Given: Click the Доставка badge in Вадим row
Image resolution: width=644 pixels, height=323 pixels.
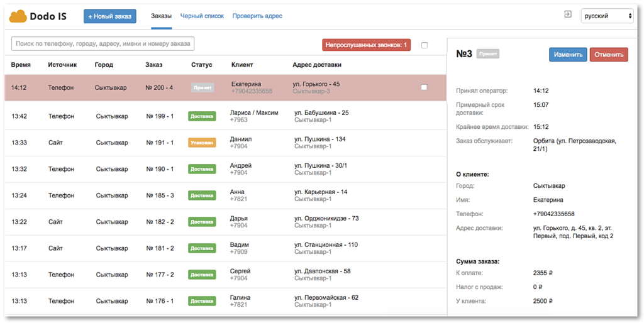Looking at the screenshot, I should 202,248.
